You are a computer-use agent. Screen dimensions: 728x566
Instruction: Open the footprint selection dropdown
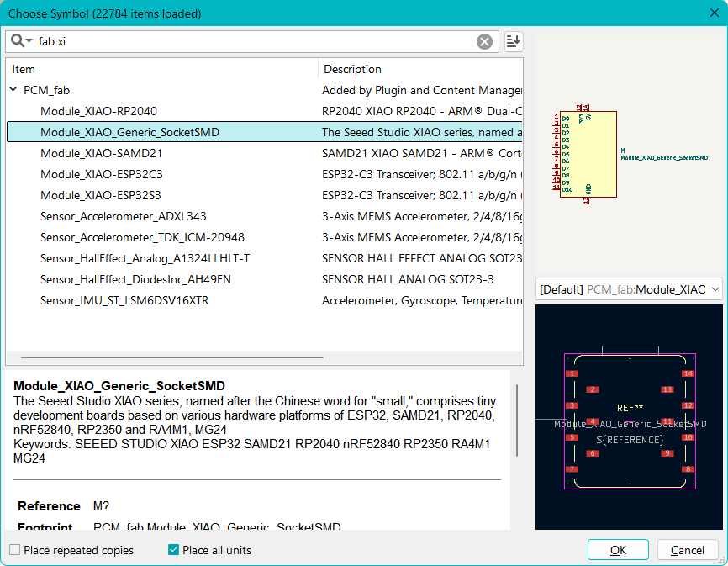click(x=629, y=289)
